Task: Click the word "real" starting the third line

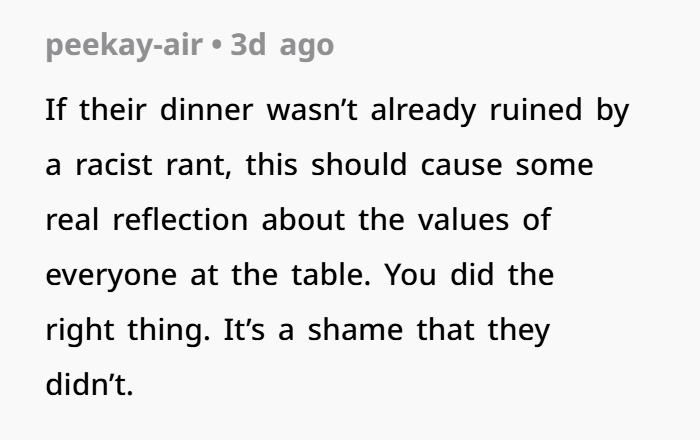Action: point(70,220)
